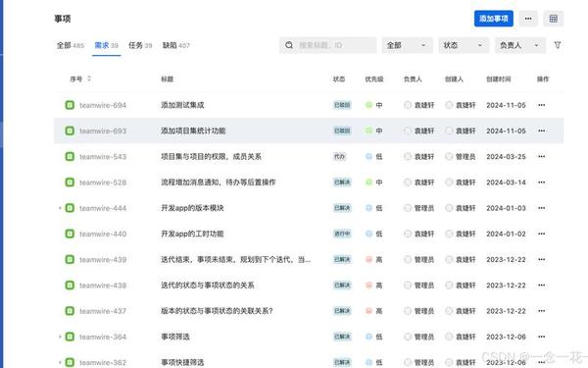Open the row actions ellipsis for teamwire-528
Image resolution: width=588 pixels, height=368 pixels.
pyautogui.click(x=542, y=183)
